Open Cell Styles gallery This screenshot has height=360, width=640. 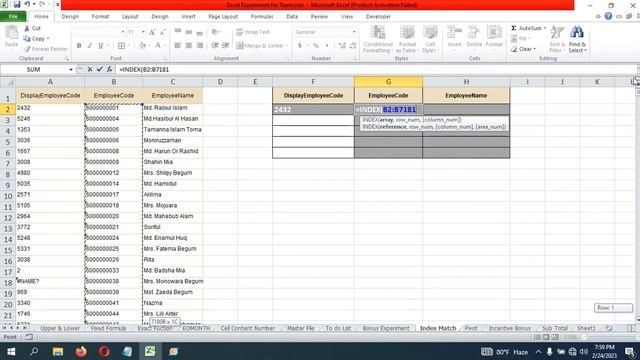[430, 39]
